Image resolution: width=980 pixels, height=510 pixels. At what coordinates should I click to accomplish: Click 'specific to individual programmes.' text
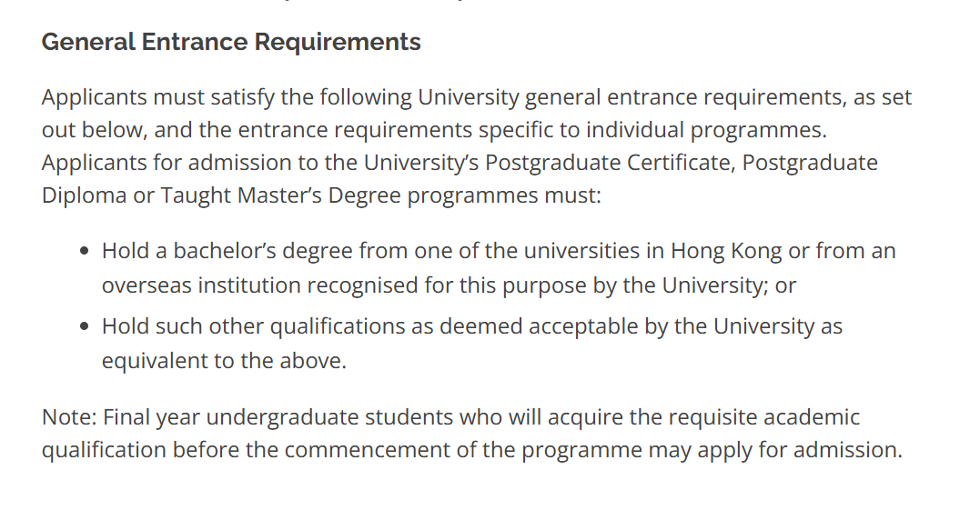[x=652, y=130]
